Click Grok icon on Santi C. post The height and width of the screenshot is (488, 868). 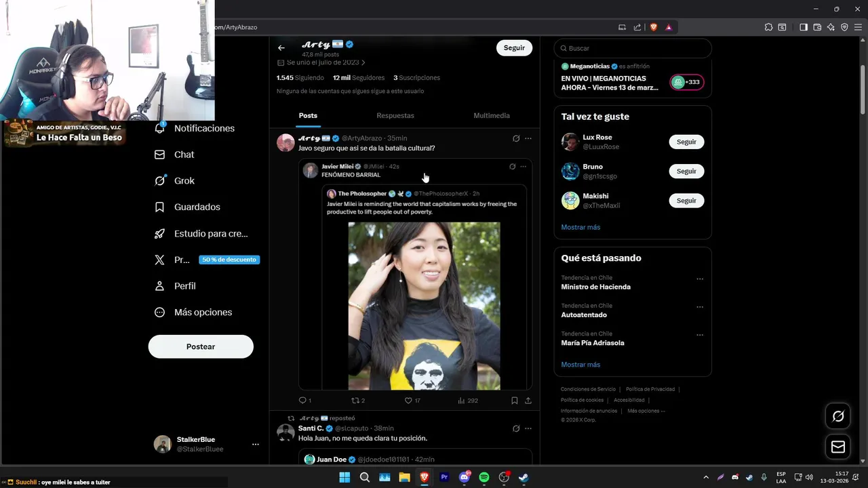click(516, 428)
